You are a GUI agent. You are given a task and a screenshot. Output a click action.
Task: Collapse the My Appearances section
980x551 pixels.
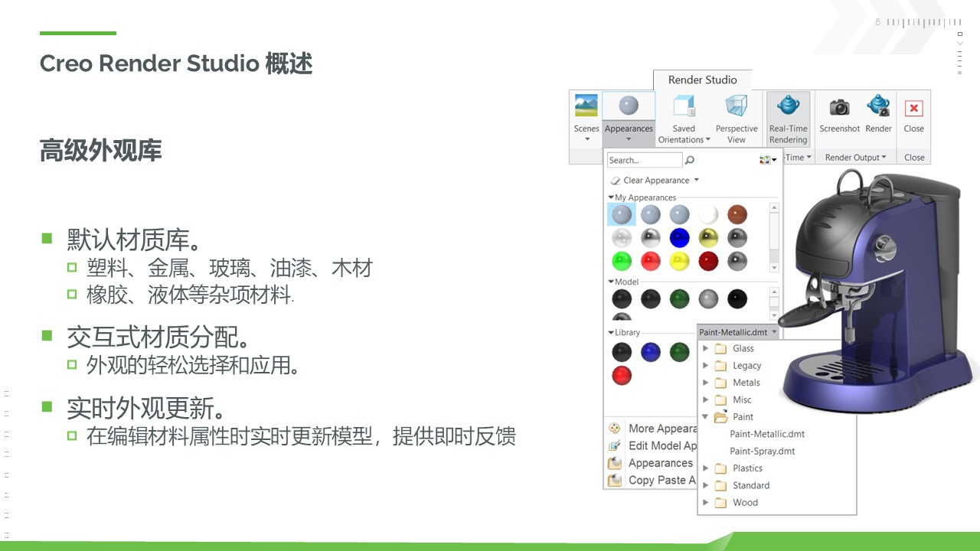pos(611,197)
